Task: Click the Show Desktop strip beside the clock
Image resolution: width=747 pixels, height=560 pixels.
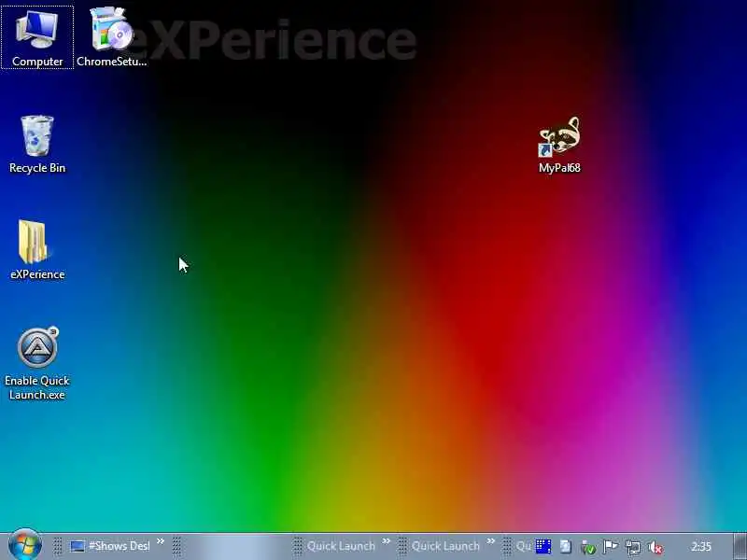Action: [740, 546]
